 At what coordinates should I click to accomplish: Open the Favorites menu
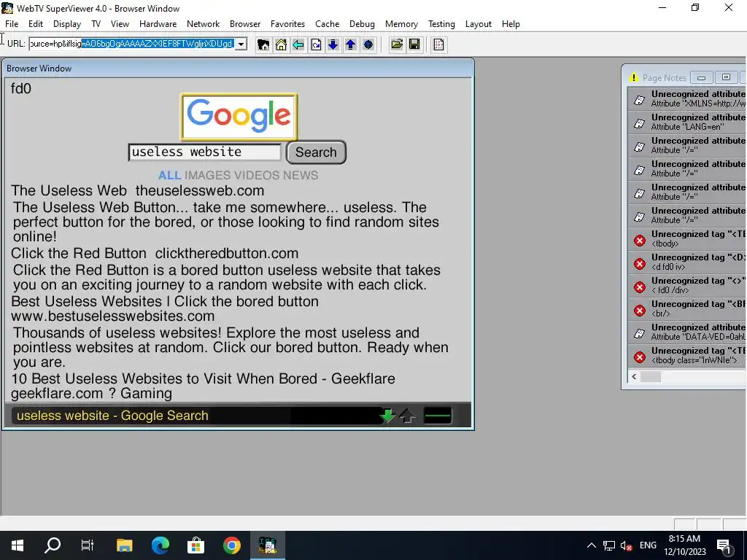(x=287, y=24)
